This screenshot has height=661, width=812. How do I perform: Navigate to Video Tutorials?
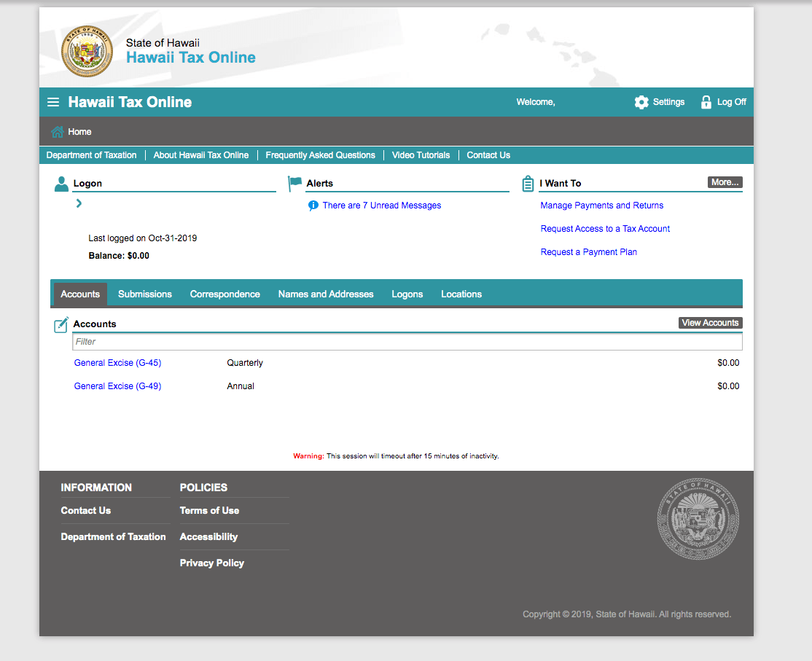(421, 155)
